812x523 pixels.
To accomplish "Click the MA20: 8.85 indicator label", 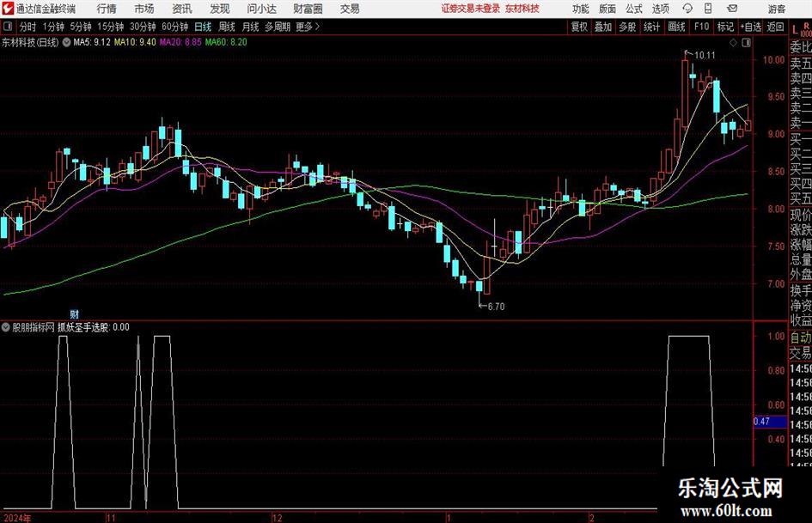I will point(180,42).
